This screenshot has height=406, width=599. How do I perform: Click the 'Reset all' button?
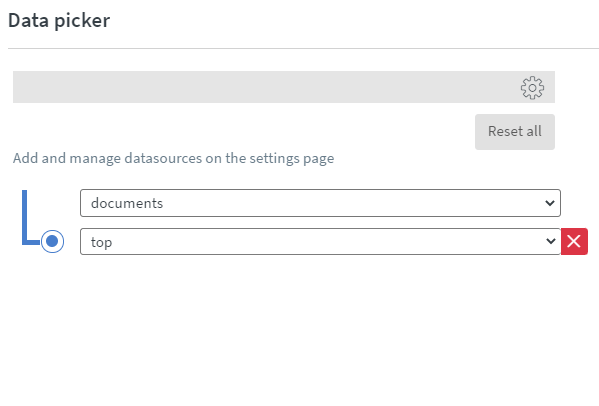515,132
